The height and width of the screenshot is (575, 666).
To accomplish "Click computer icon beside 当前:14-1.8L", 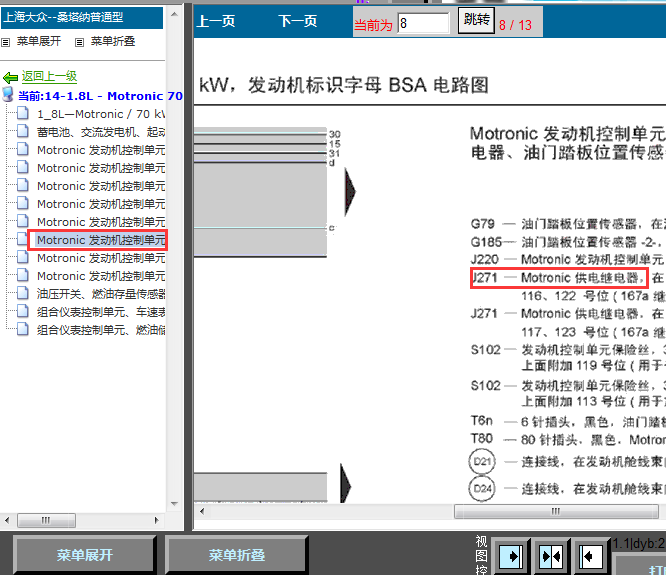I will 8,94.
